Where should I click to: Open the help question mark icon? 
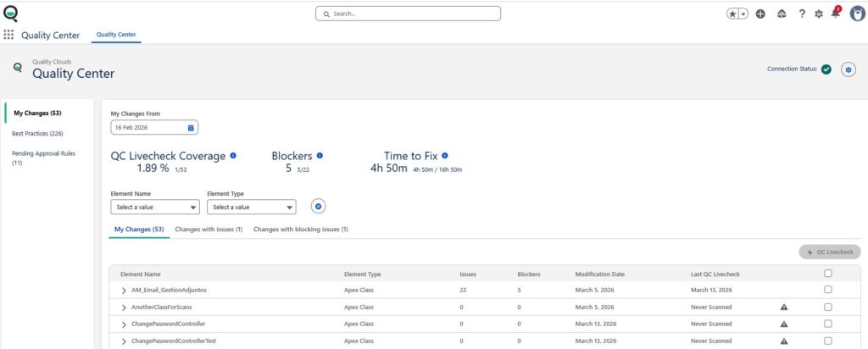pos(802,14)
